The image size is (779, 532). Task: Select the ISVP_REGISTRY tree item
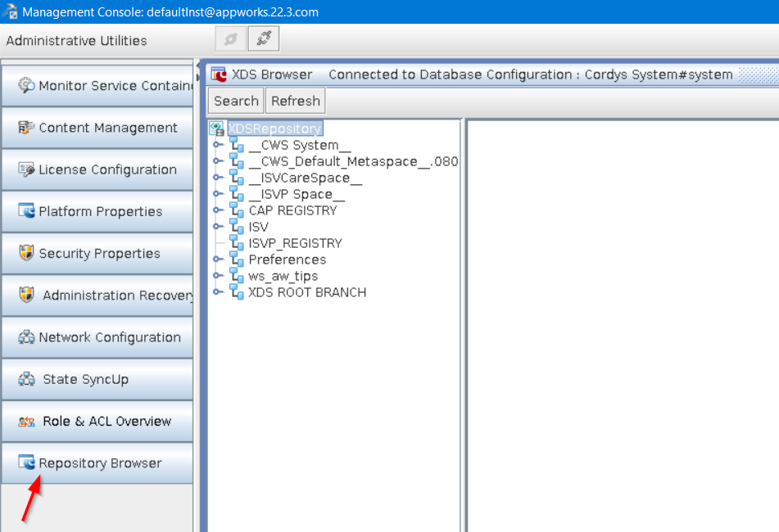point(295,243)
